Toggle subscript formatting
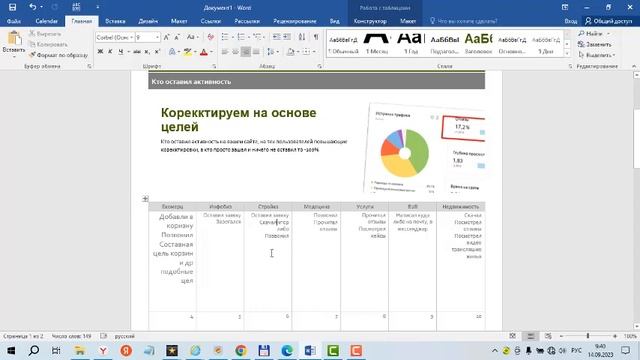 pyautogui.click(x=147, y=52)
